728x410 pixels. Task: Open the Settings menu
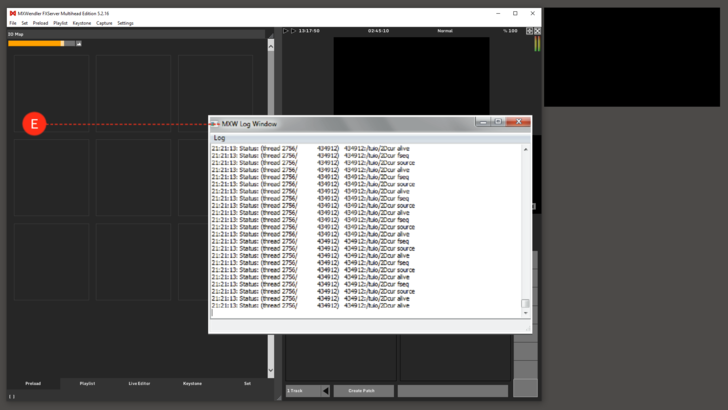tap(125, 23)
